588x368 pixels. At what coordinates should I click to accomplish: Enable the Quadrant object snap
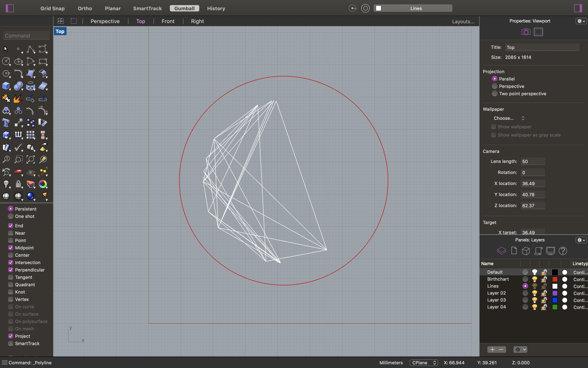pyautogui.click(x=10, y=285)
